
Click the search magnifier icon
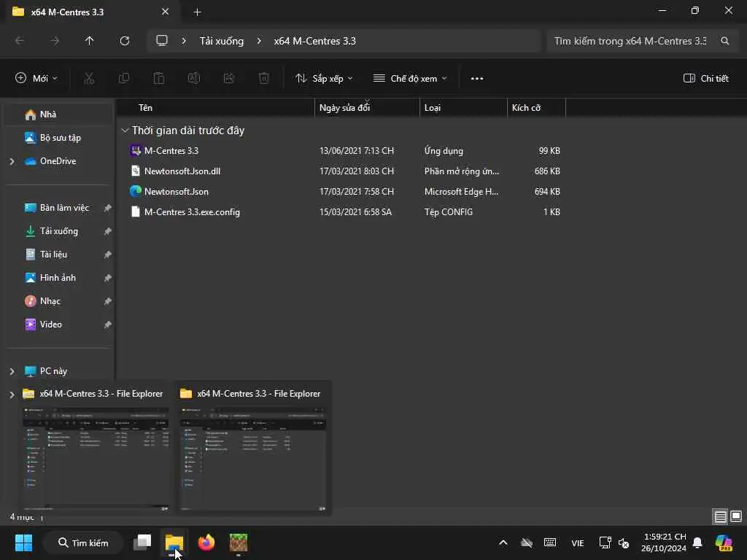724,41
